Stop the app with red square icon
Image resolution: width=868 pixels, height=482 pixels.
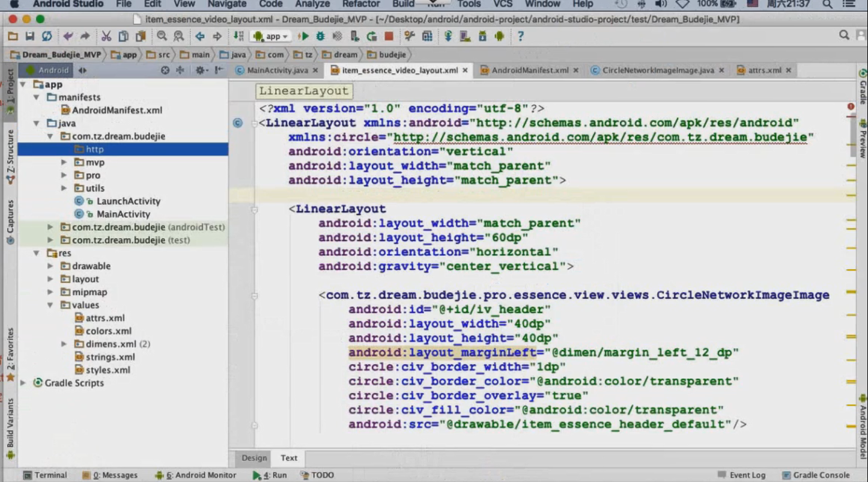[x=389, y=37]
